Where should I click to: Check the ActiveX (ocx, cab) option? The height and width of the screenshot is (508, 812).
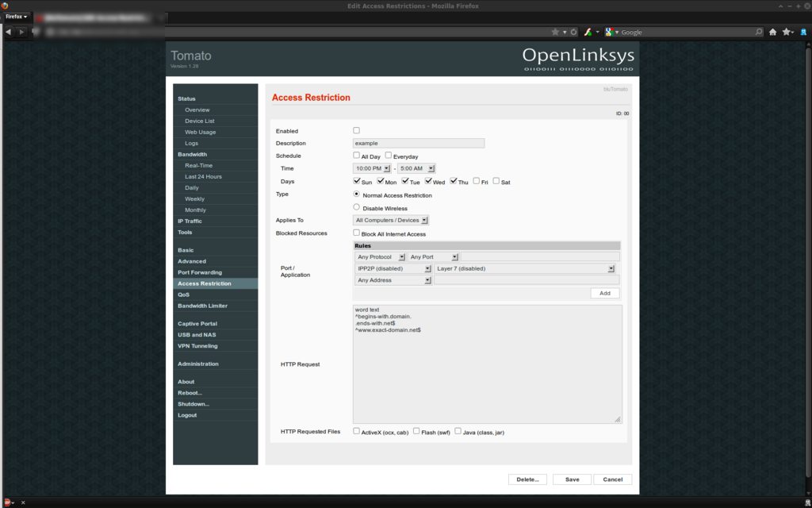pos(356,431)
